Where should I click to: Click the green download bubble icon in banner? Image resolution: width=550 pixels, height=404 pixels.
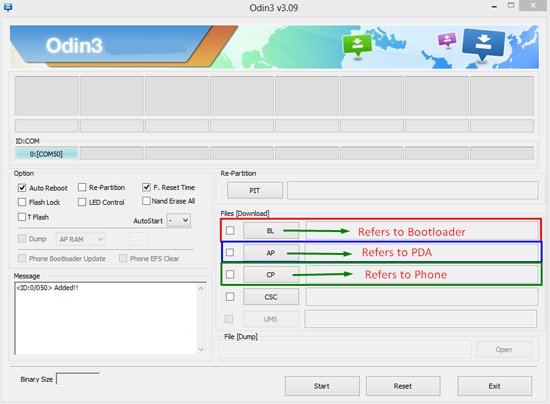357,45
